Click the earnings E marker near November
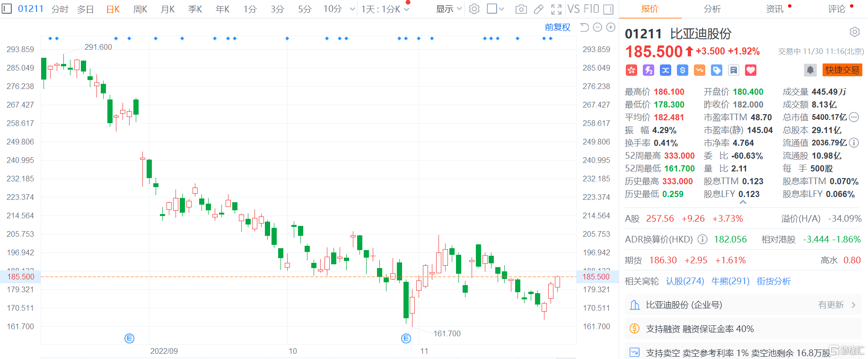Image resolution: width=868 pixels, height=359 pixels. click(406, 338)
